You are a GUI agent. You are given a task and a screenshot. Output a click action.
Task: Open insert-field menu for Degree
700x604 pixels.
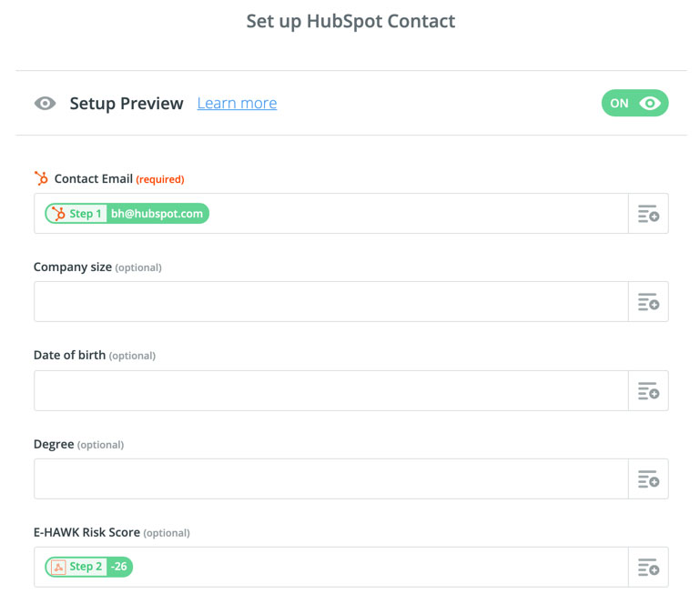pos(648,478)
